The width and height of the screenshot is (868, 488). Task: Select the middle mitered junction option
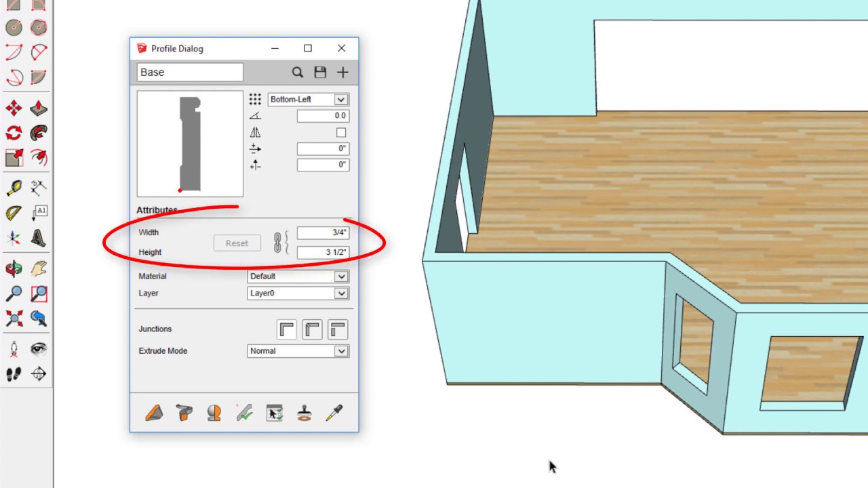tap(312, 329)
